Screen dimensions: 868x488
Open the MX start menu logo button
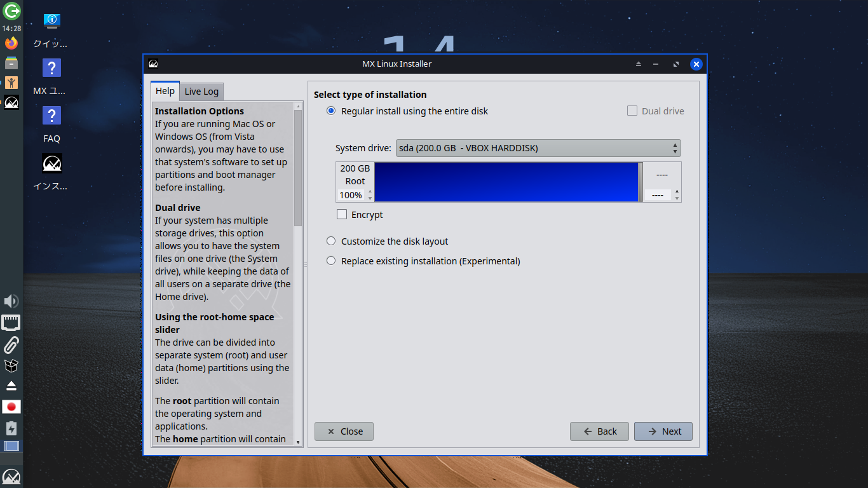point(11,477)
